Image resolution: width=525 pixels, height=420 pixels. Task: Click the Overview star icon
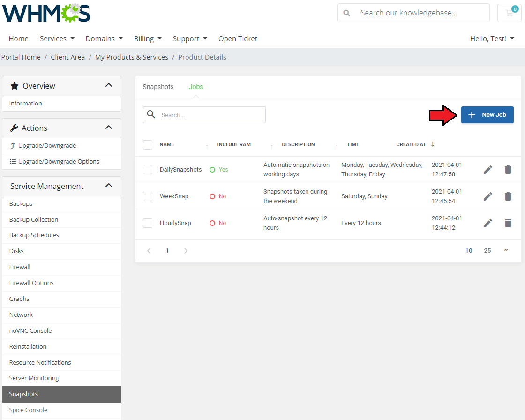[x=15, y=86]
